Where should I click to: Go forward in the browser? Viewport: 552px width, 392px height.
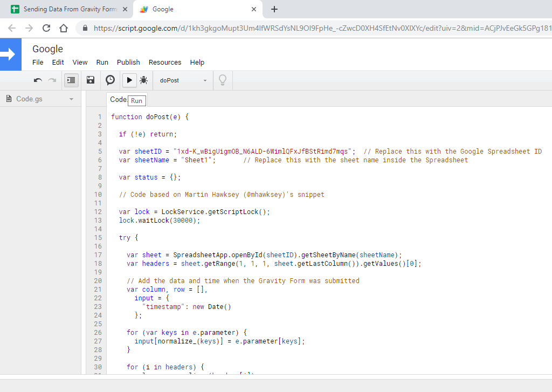pos(29,28)
